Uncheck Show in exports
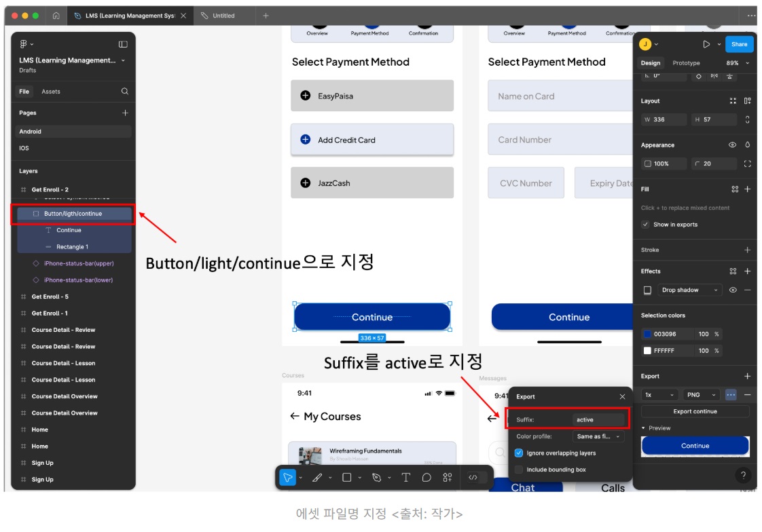The width and height of the screenshot is (762, 532). point(645,224)
